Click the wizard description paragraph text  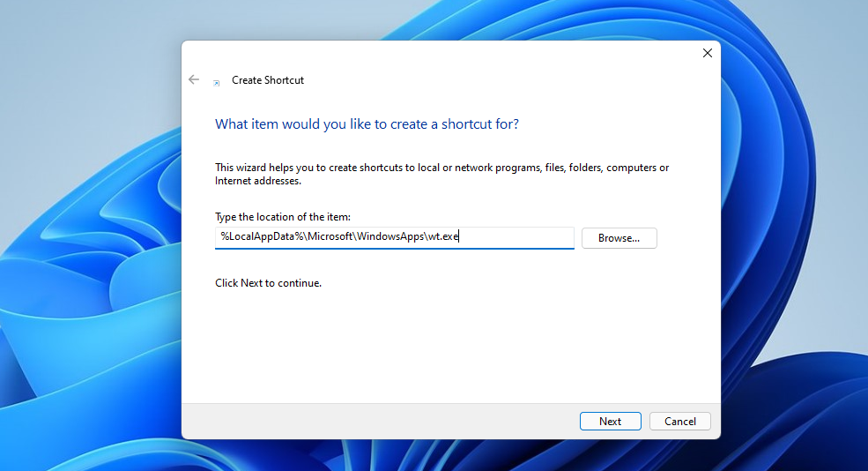point(441,174)
